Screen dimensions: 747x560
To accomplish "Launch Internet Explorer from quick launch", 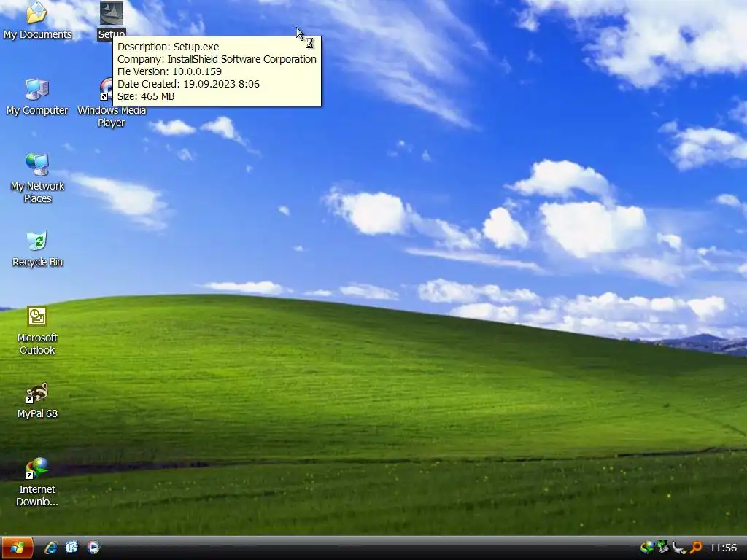I will (x=51, y=548).
